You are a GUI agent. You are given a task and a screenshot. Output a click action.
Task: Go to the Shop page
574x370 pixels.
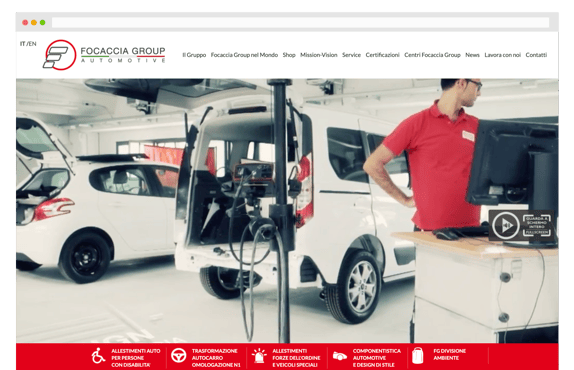click(x=289, y=55)
